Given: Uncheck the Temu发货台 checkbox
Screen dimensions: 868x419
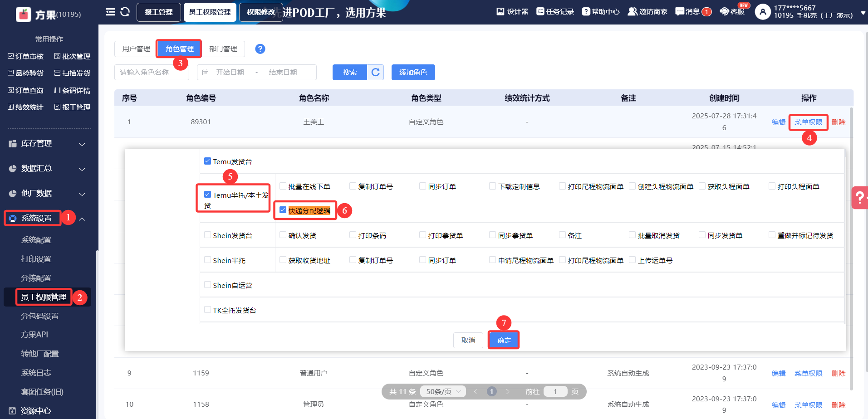Looking at the screenshot, I should click(x=207, y=161).
